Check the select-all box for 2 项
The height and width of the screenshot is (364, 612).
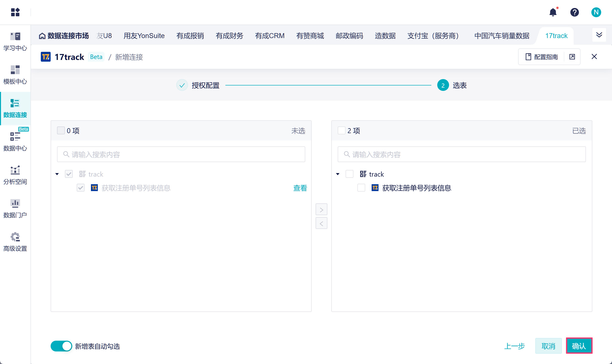click(x=342, y=130)
